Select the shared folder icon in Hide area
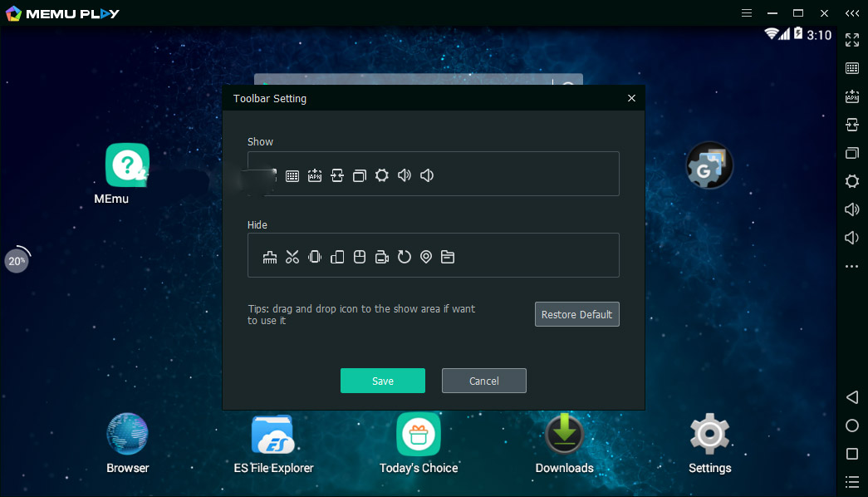 [x=447, y=257]
